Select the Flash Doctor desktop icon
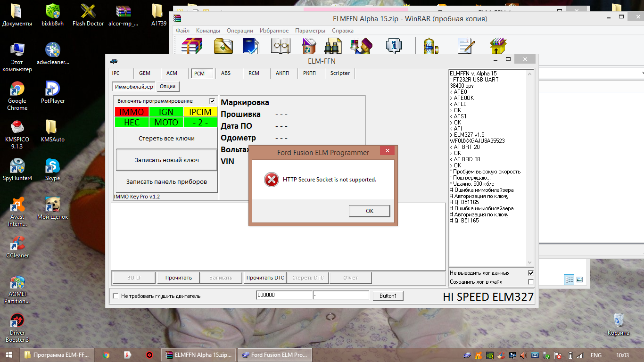644x362 pixels. click(88, 15)
